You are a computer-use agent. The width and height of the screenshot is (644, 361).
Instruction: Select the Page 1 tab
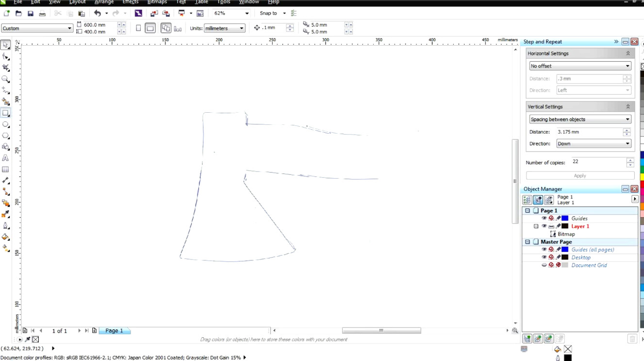pos(115,331)
